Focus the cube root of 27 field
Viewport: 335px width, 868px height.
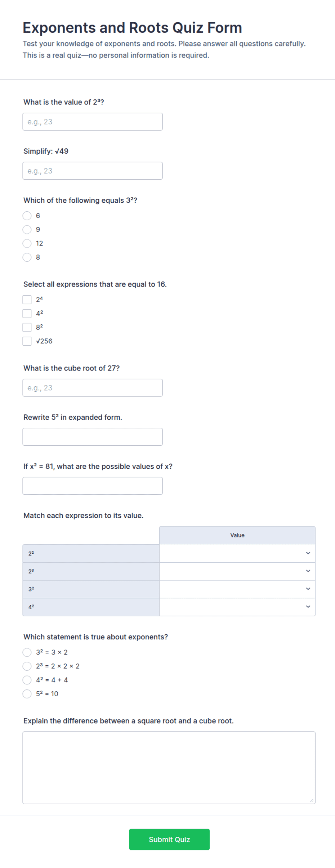coord(93,388)
